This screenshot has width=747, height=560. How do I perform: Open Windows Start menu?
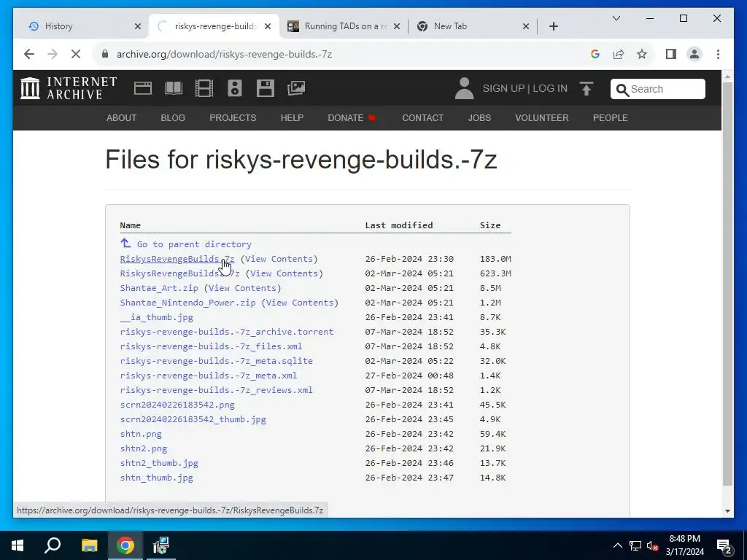pos(18,545)
